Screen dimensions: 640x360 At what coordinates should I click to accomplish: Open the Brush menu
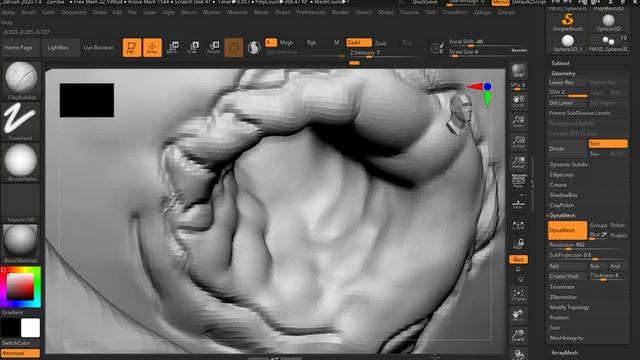click(29, 12)
